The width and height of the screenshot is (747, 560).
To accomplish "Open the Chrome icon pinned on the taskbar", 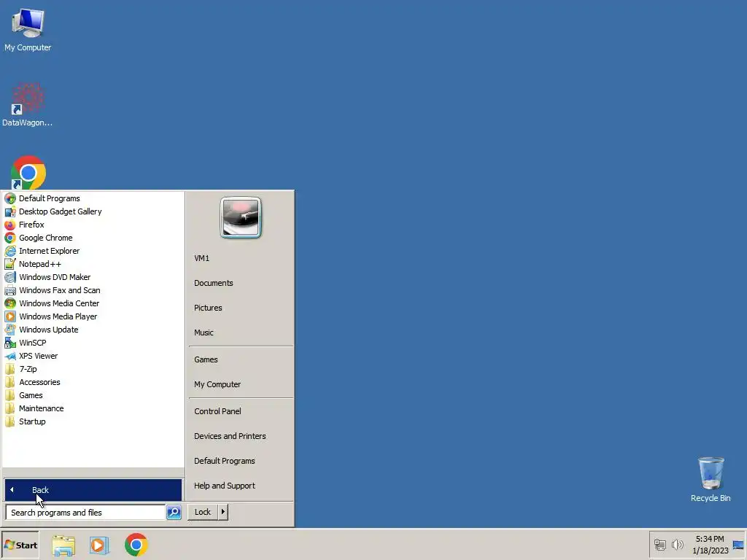I will point(136,545).
